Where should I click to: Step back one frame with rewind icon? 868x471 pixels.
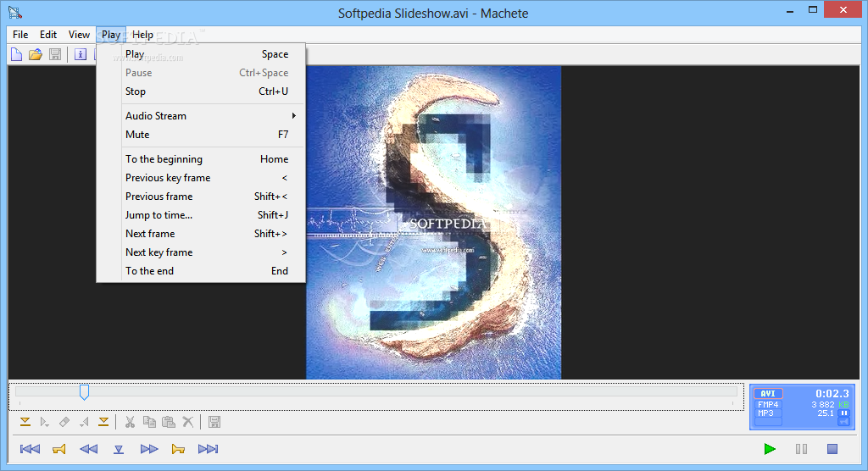coord(88,449)
